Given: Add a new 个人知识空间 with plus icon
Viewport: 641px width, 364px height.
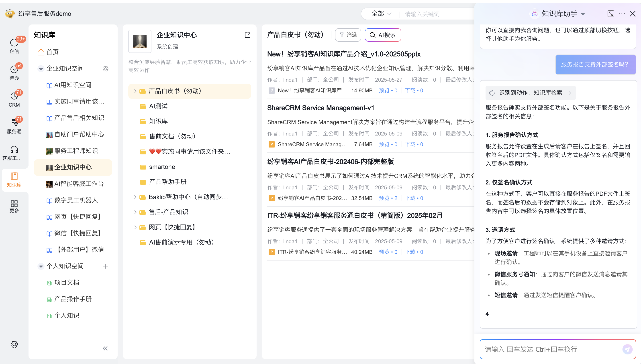Looking at the screenshot, I should [x=105, y=266].
